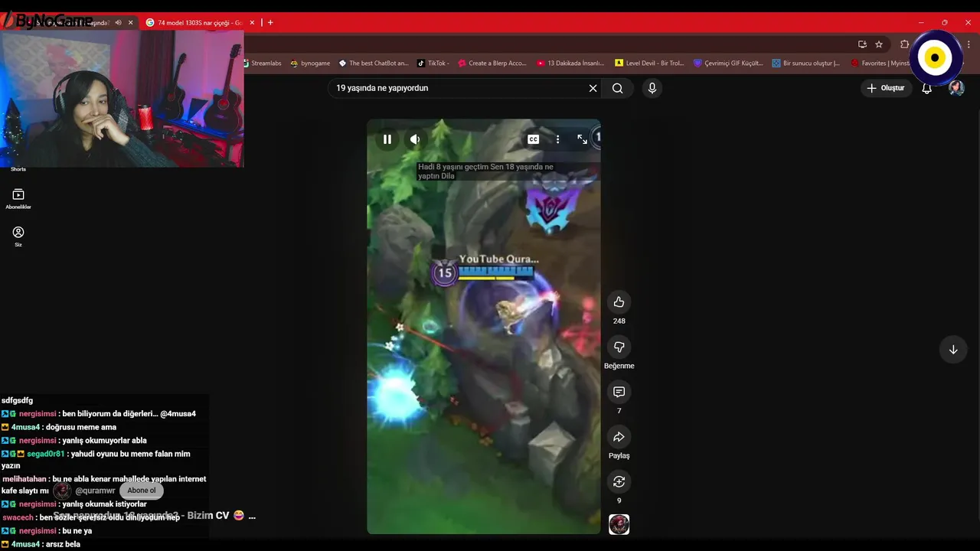Click the webcam overlay feed
This screenshot has width=980, height=551.
122,99
